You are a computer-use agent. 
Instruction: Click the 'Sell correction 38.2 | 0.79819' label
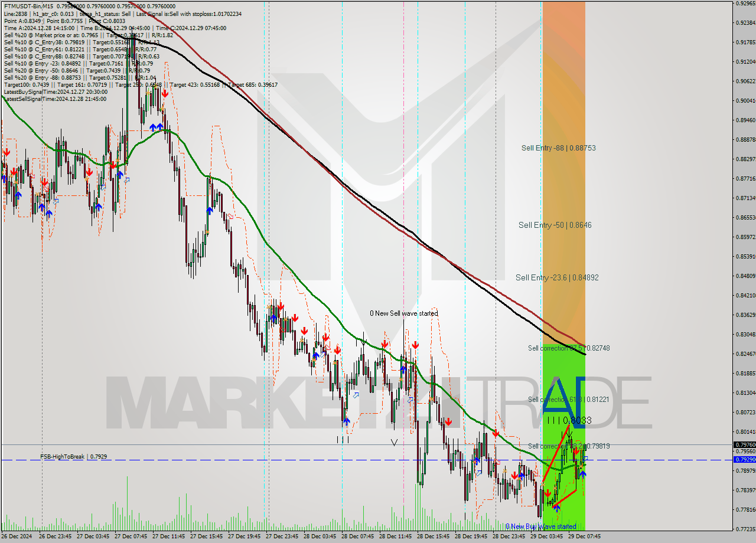[x=569, y=446]
